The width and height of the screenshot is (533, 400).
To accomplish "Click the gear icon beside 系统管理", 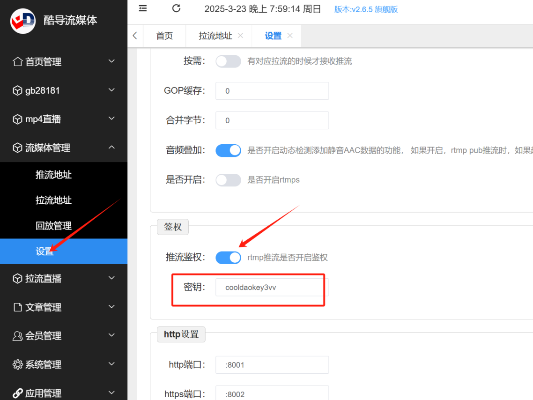I will click(17, 364).
